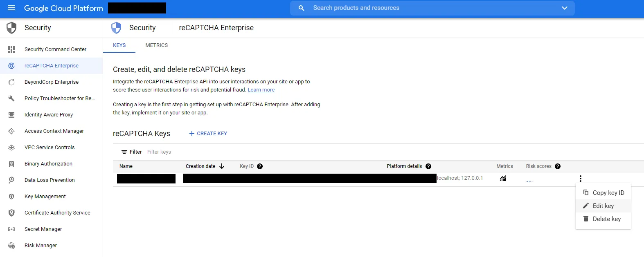Click the reCAPTCHA Enterprise page title
This screenshot has height=257, width=644.
216,28
